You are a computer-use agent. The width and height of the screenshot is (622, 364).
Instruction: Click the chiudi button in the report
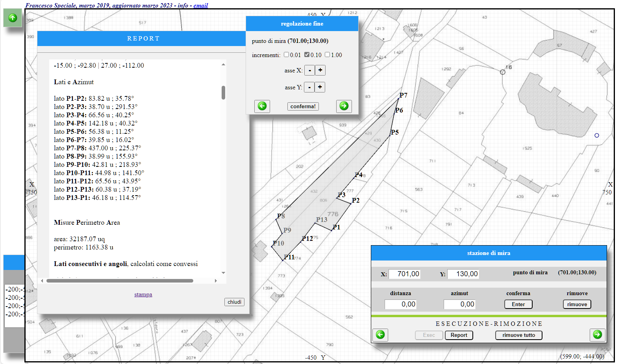point(234,302)
